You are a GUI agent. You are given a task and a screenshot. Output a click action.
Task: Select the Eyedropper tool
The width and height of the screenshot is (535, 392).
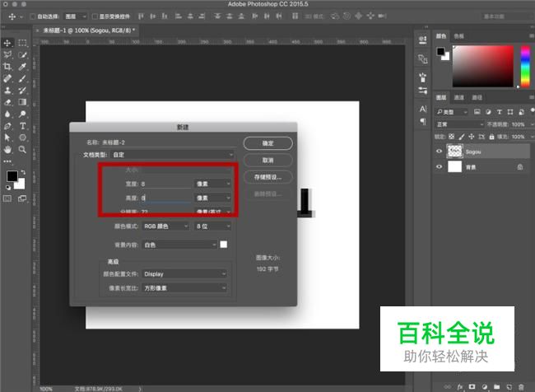click(22, 67)
